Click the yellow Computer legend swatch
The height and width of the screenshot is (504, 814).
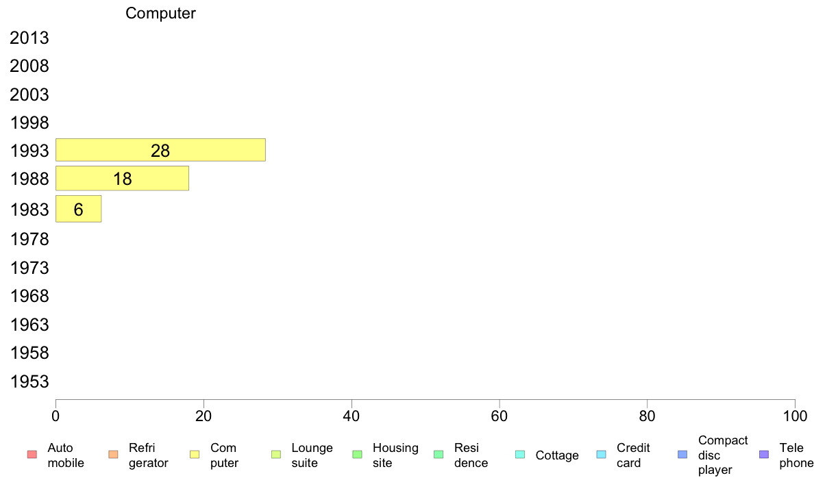[195, 455]
